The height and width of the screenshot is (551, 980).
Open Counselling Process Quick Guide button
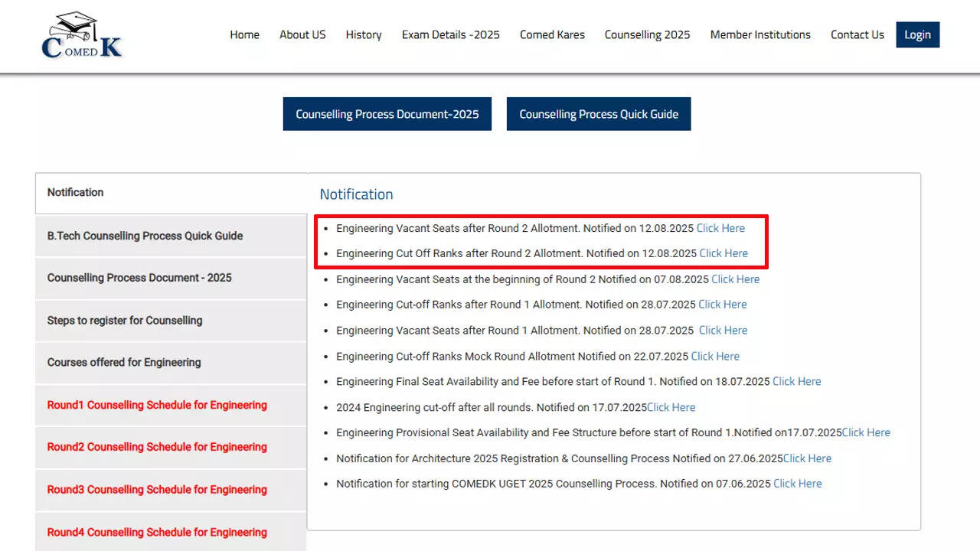(599, 114)
